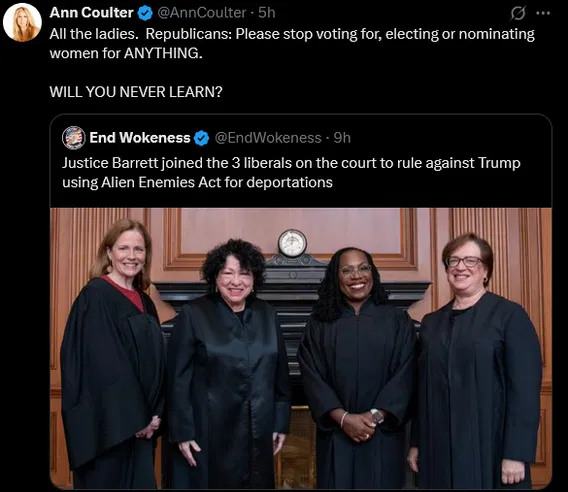Open the Ann Coulter display name link
This screenshot has width=568, height=492.
point(92,13)
